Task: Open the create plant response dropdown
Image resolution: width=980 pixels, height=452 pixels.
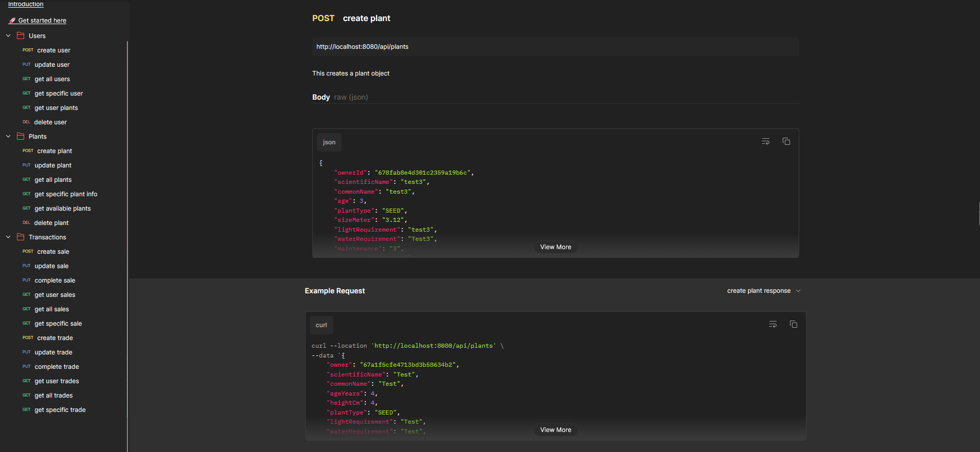Action: click(763, 291)
